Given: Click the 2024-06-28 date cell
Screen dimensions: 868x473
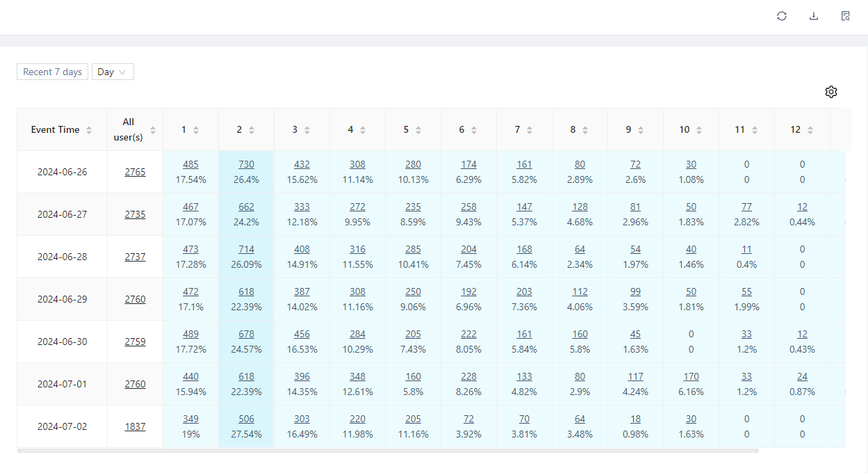Looking at the screenshot, I should click(x=63, y=257).
